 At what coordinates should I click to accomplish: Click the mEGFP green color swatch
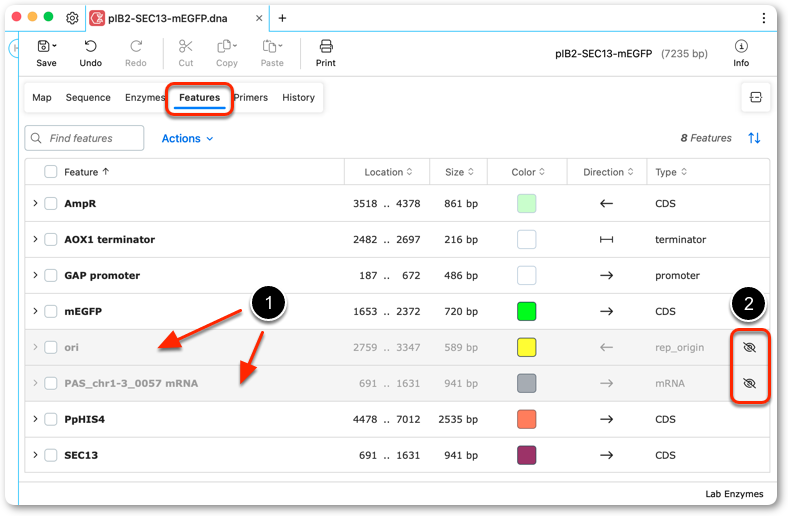(x=527, y=312)
